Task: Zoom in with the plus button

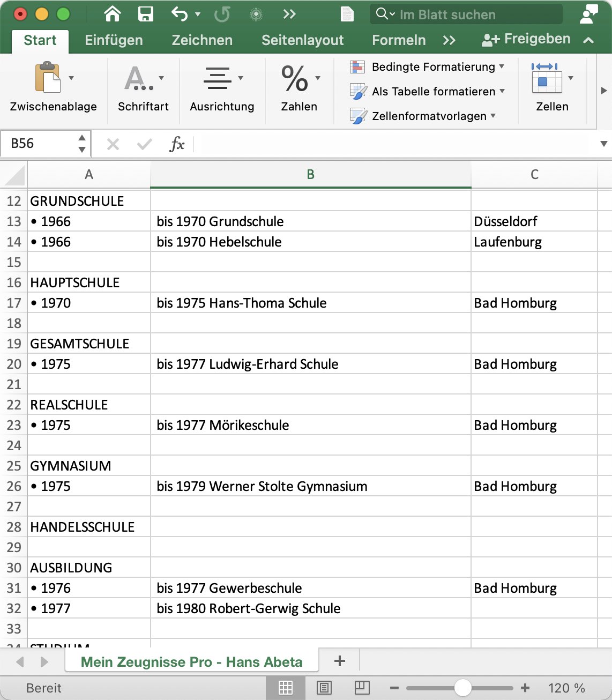Action: pyautogui.click(x=525, y=688)
